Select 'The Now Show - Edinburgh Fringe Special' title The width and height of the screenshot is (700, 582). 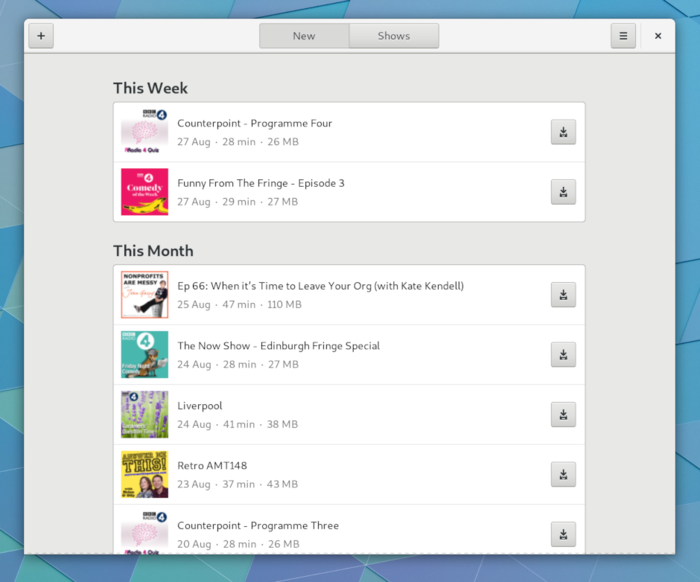279,346
